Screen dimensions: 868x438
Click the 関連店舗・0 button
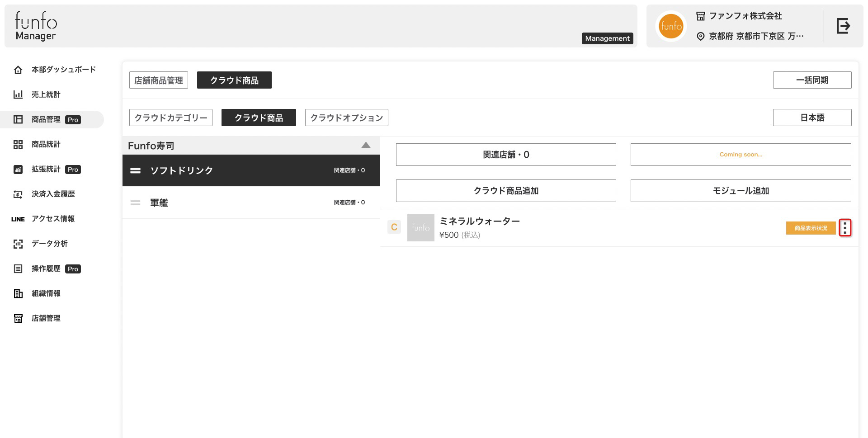pyautogui.click(x=506, y=155)
